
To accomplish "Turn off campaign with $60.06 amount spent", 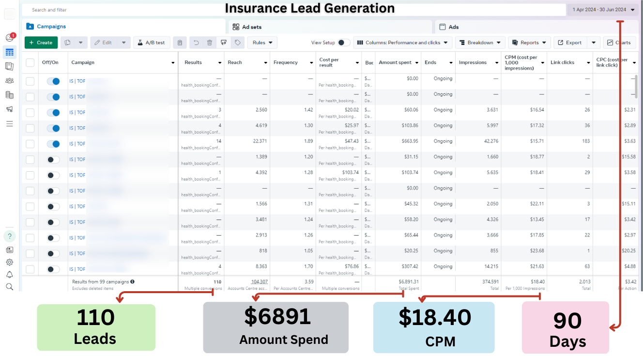I will 53,113.
